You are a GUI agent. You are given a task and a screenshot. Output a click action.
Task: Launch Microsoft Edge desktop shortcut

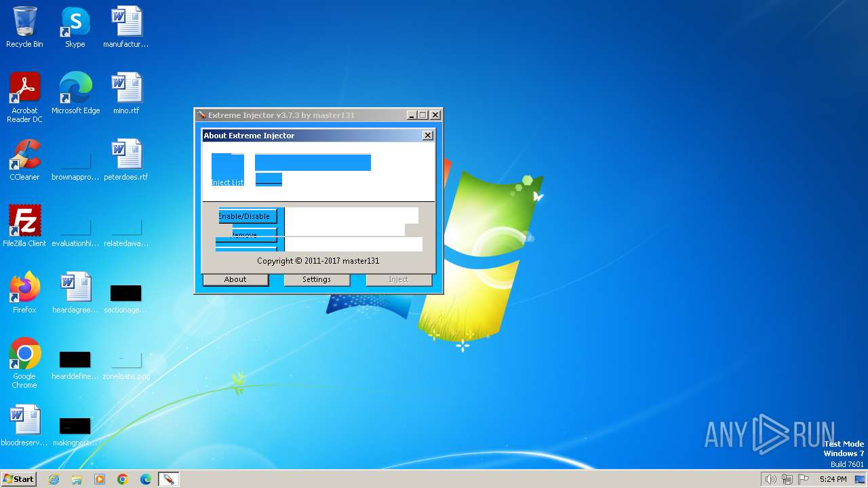[75, 94]
